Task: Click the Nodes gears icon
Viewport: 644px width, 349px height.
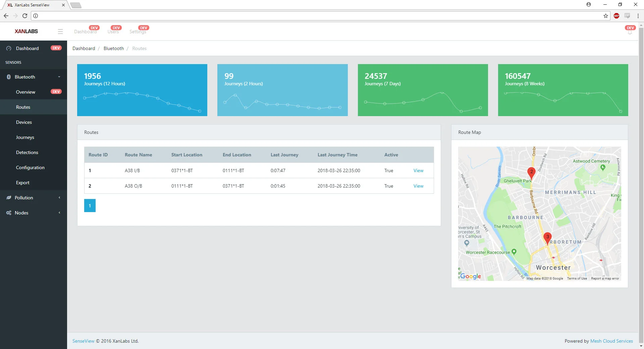Action: pos(9,213)
